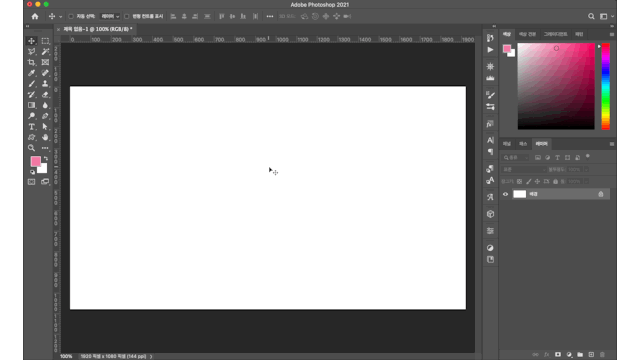Change the screen mode
This screenshot has height=360, width=640.
pos(45,182)
